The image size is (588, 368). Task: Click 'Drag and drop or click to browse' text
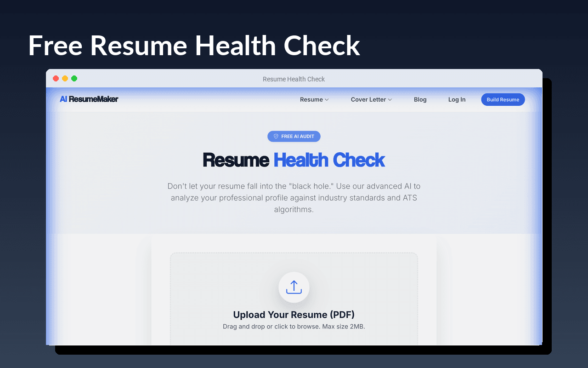tap(294, 326)
